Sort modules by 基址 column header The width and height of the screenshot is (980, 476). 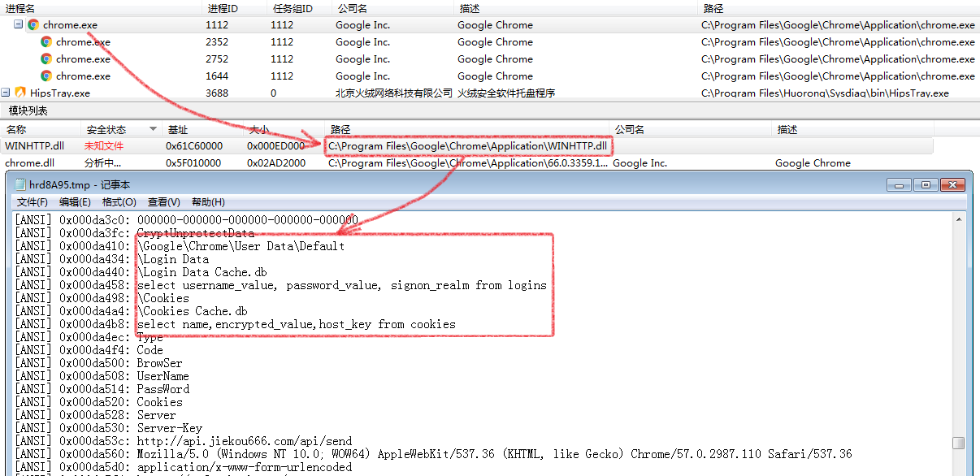click(x=177, y=130)
